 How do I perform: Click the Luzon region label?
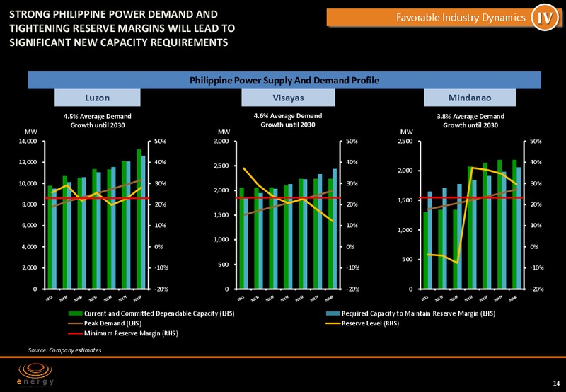click(98, 98)
